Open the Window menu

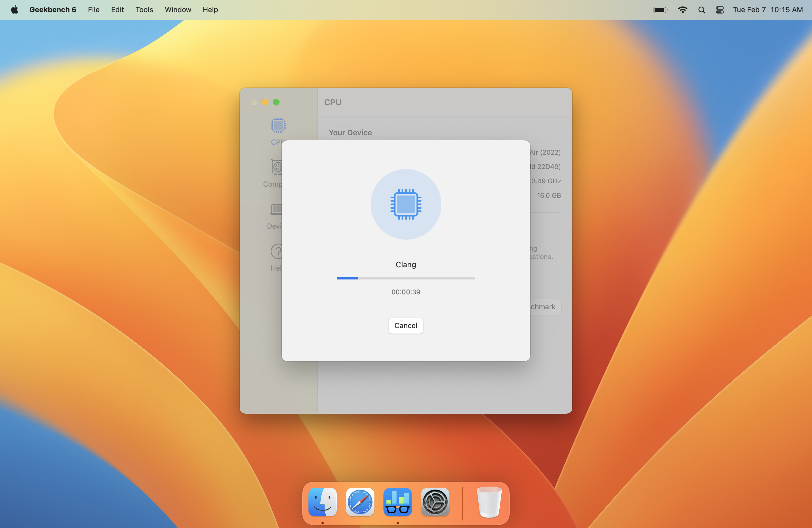pos(178,10)
